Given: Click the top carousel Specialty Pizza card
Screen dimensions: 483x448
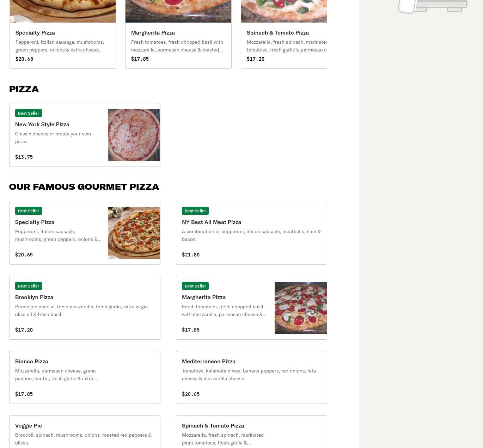Looking at the screenshot, I should [x=63, y=34].
